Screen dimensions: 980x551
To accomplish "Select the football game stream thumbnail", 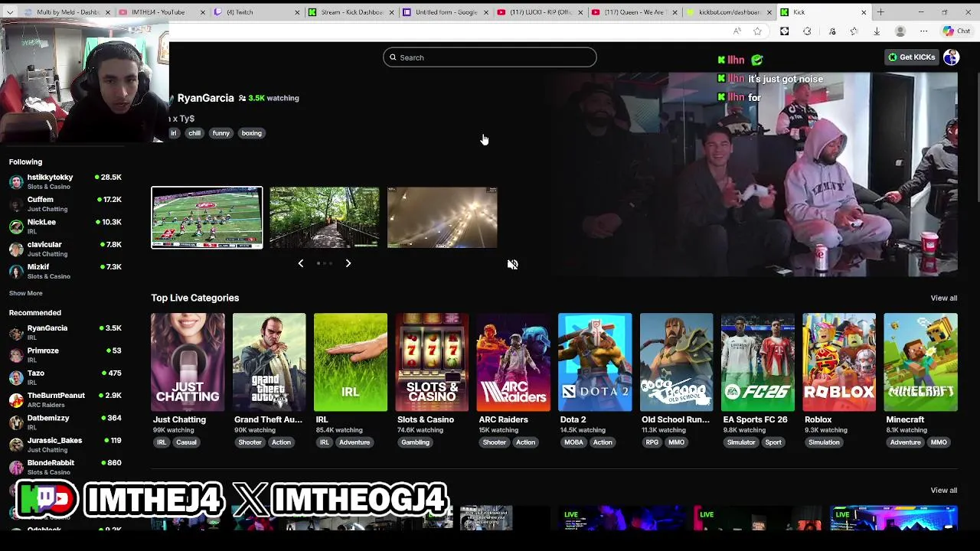I will 207,217.
